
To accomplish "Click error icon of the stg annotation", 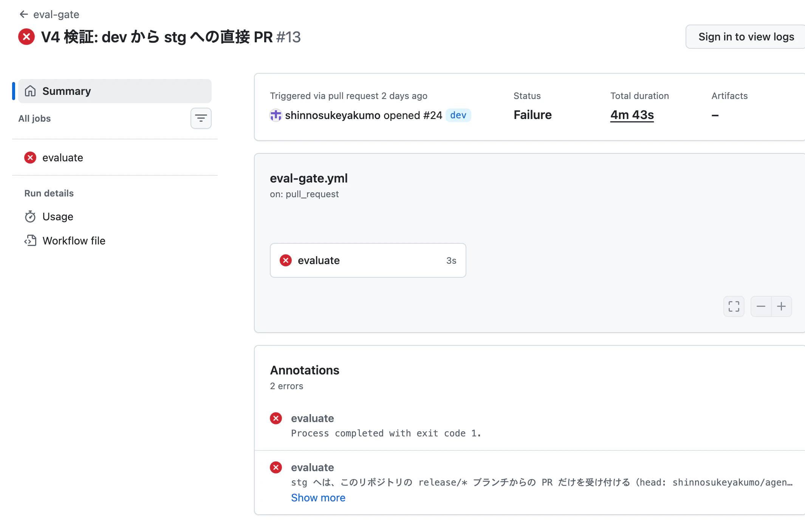I will click(276, 467).
